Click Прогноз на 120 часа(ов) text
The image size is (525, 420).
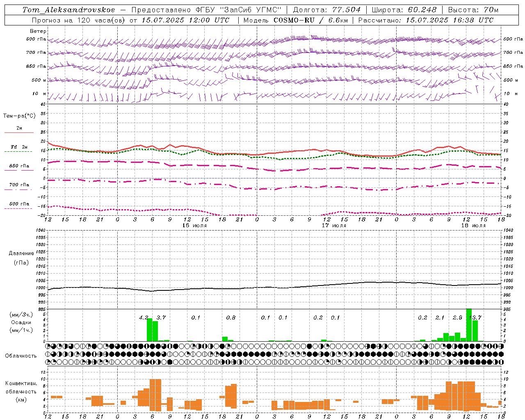click(79, 20)
